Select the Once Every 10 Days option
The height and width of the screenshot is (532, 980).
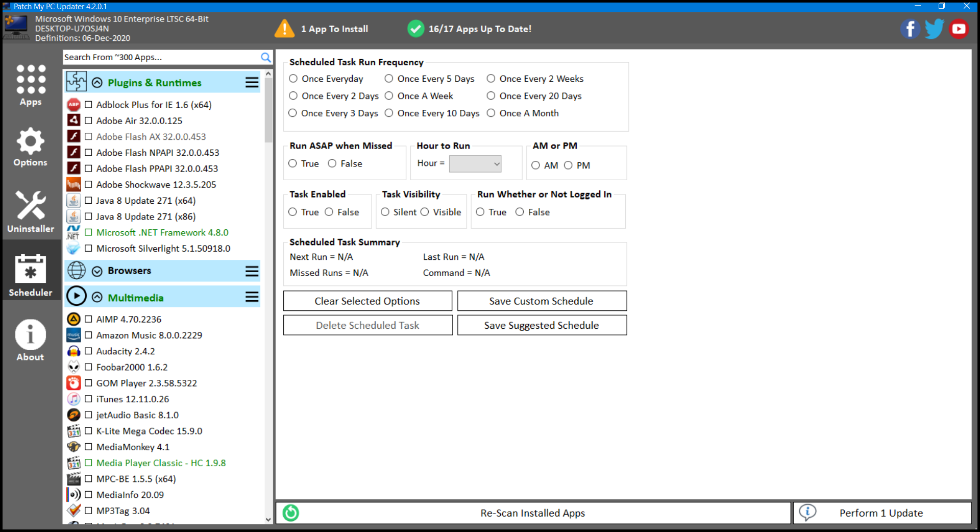(389, 113)
